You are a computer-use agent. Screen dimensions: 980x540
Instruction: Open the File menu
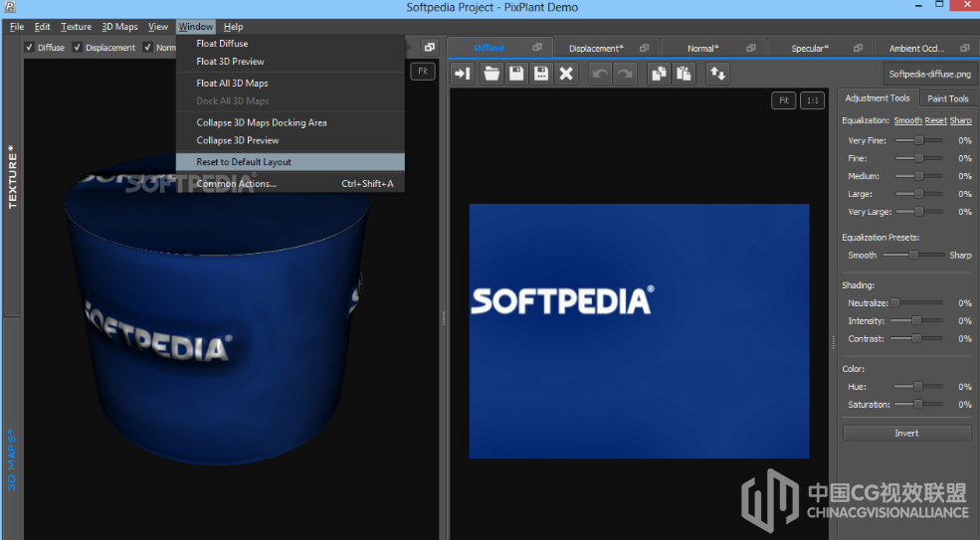(17, 26)
